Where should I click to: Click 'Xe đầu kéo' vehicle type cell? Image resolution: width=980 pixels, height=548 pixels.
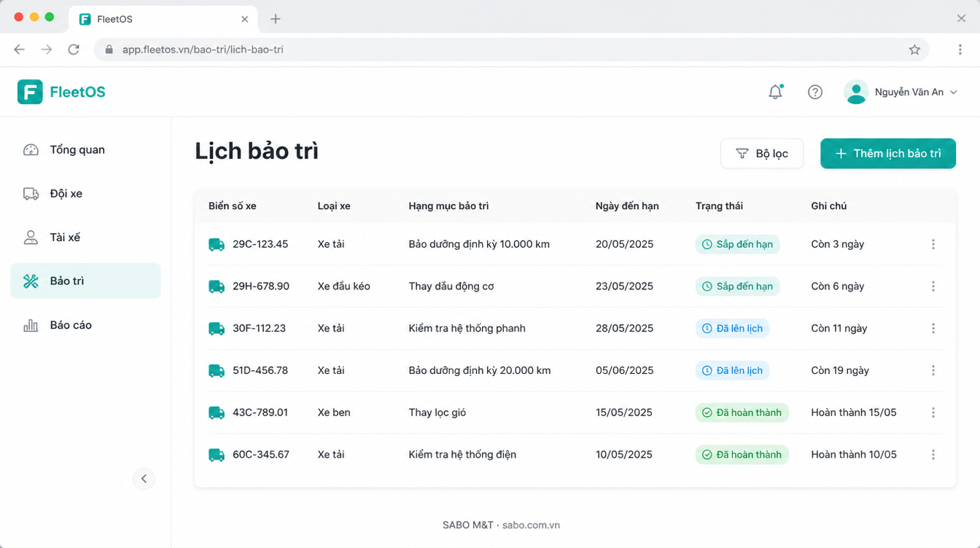pos(344,286)
